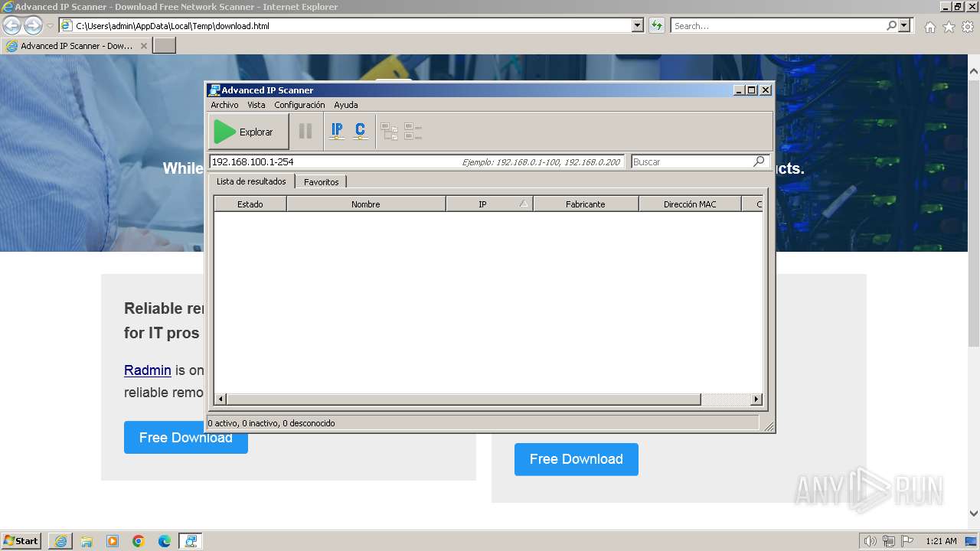
Task: Select Advanced IP Scanner taskbar button
Action: pos(191,541)
